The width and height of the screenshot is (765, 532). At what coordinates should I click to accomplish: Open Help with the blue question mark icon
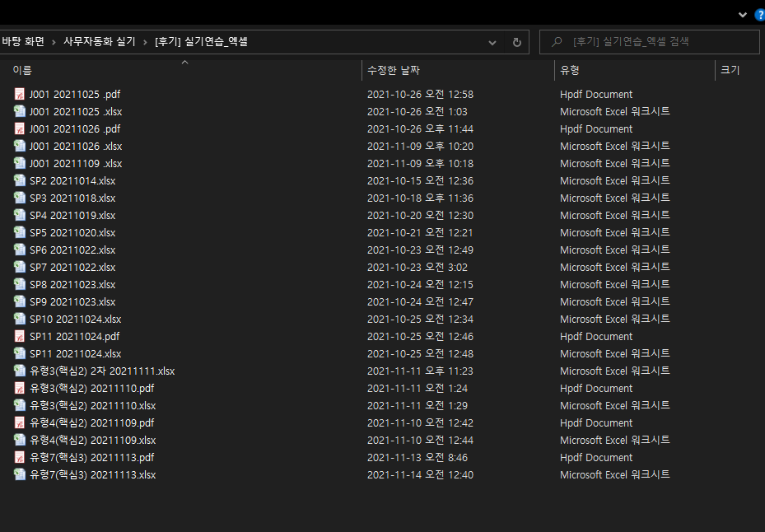[759, 14]
